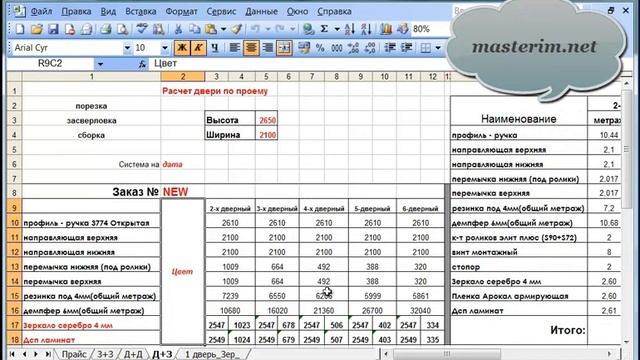Open the Формат menu
640x360 pixels.
click(182, 11)
